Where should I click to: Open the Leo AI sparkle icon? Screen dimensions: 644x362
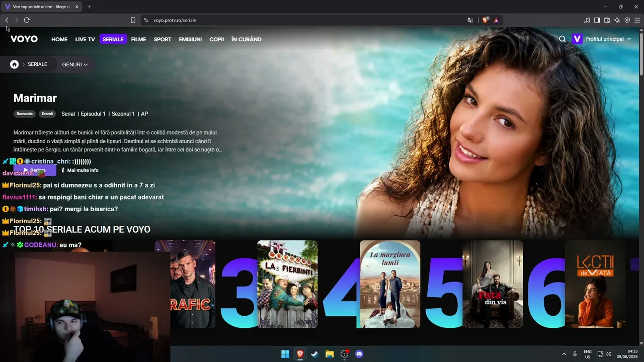tap(617, 20)
